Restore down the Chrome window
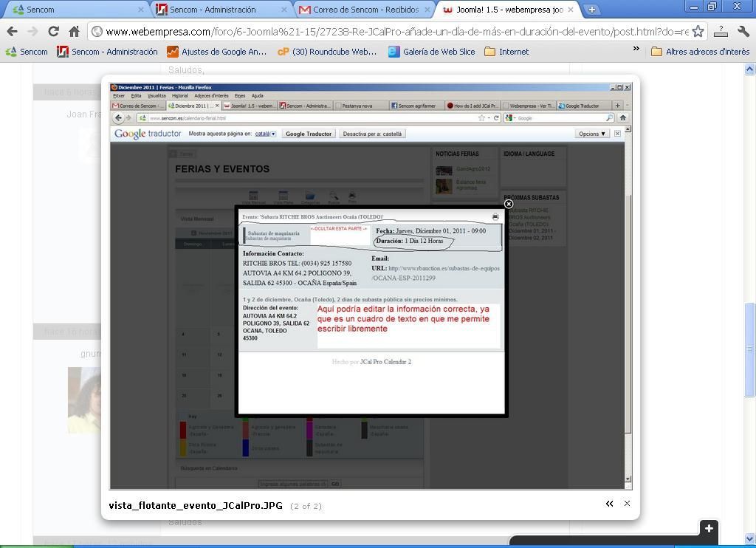The width and height of the screenshot is (756, 548). click(712, 6)
